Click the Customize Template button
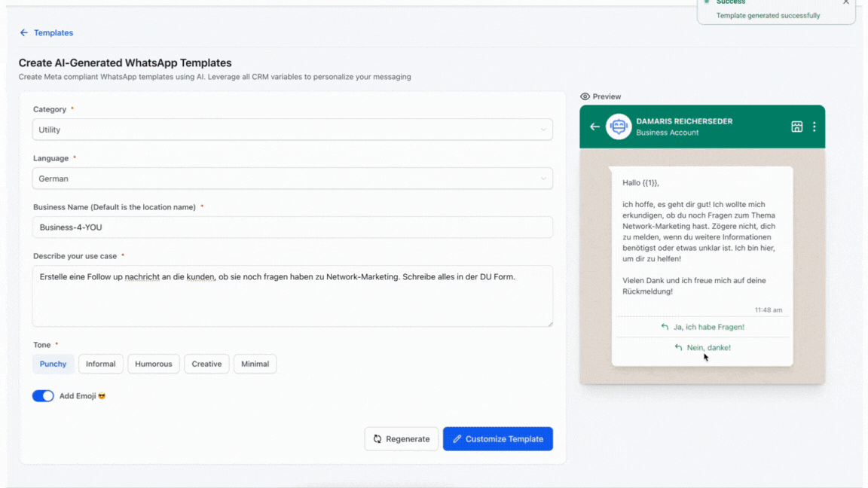This screenshot has height=488, width=868. [x=497, y=438]
